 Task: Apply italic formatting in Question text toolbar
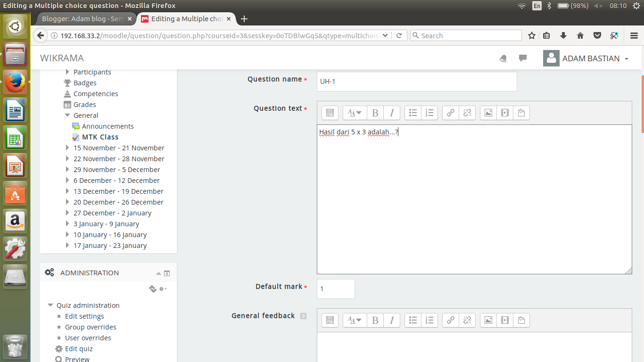[392, 113]
